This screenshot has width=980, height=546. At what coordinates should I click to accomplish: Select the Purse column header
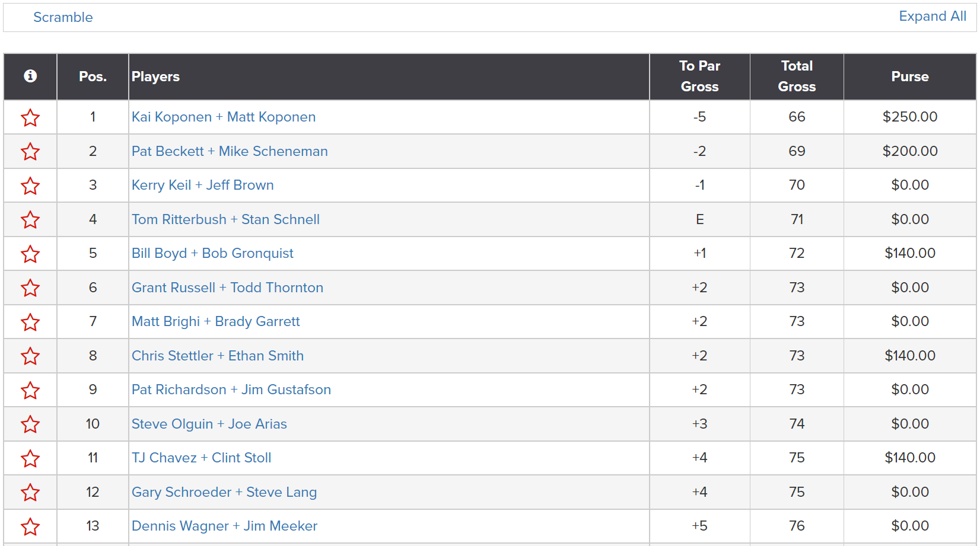909,76
